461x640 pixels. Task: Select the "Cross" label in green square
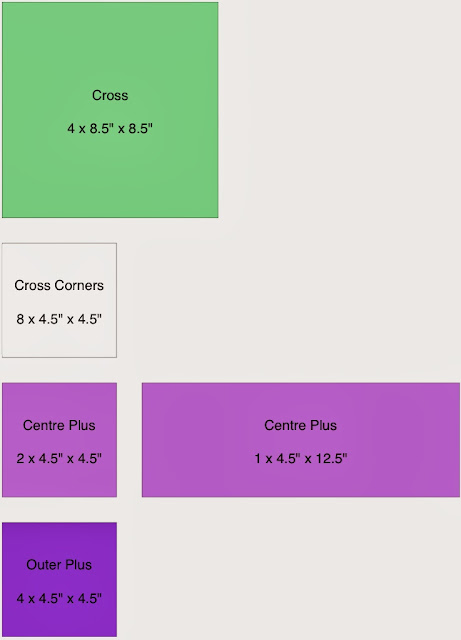(x=110, y=95)
